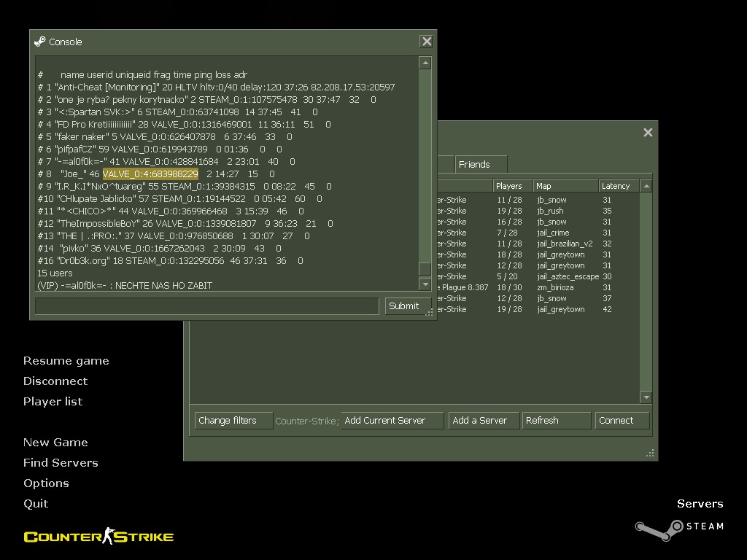
Task: Click the Steam logo at bottom right
Action: coord(680,529)
